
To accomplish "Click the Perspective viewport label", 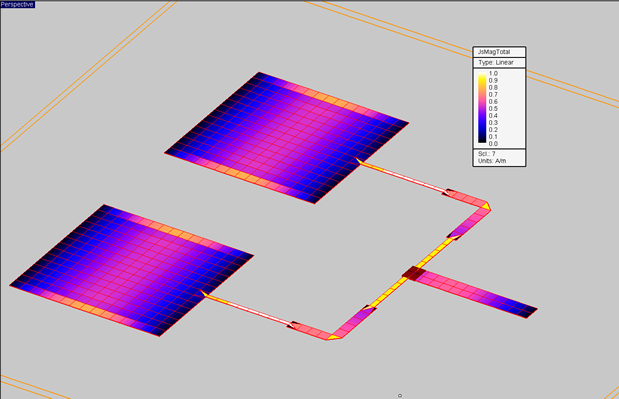I will [17, 4].
